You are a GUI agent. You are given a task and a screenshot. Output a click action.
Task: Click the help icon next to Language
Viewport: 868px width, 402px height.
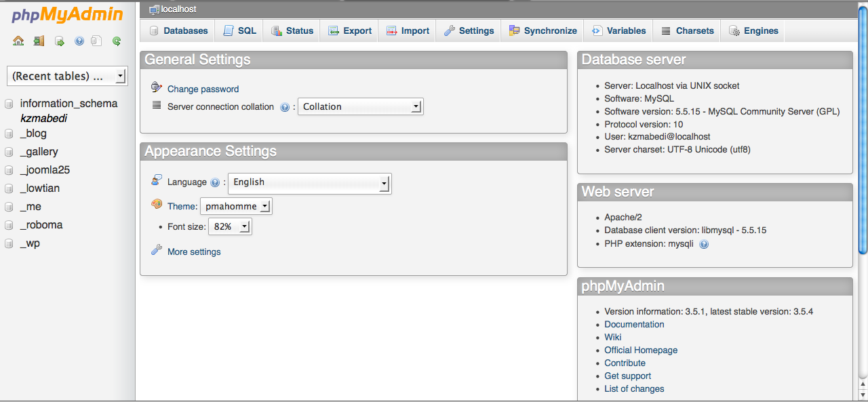(x=215, y=182)
